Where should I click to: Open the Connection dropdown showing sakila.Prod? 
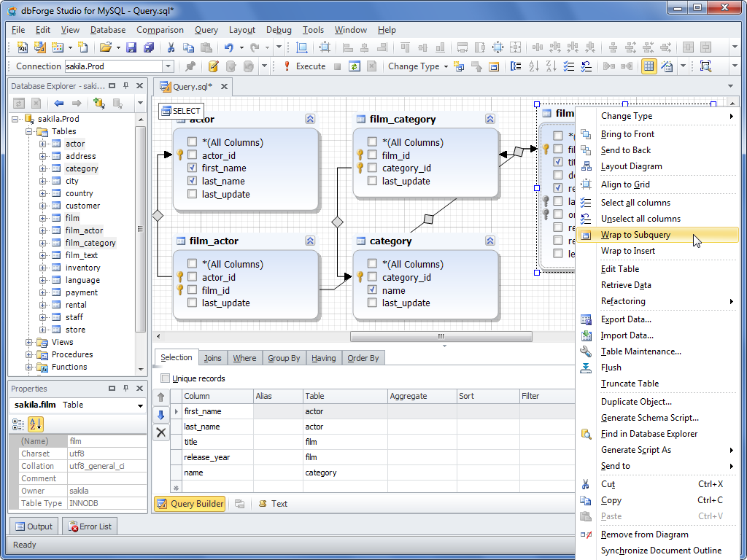click(x=168, y=66)
